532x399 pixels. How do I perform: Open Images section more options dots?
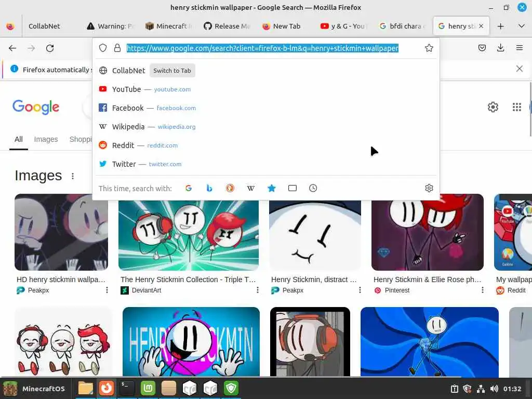pyautogui.click(x=73, y=176)
